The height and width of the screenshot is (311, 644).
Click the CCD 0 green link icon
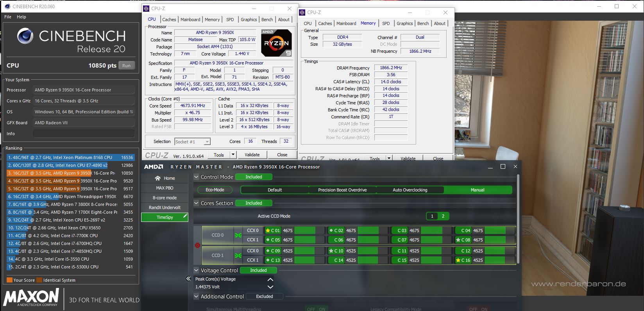tap(238, 235)
